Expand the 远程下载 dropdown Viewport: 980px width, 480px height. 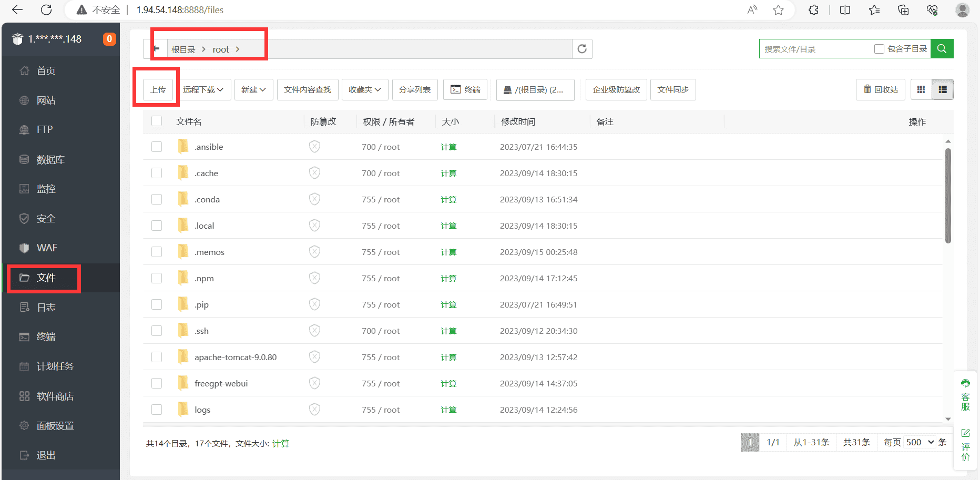point(203,89)
